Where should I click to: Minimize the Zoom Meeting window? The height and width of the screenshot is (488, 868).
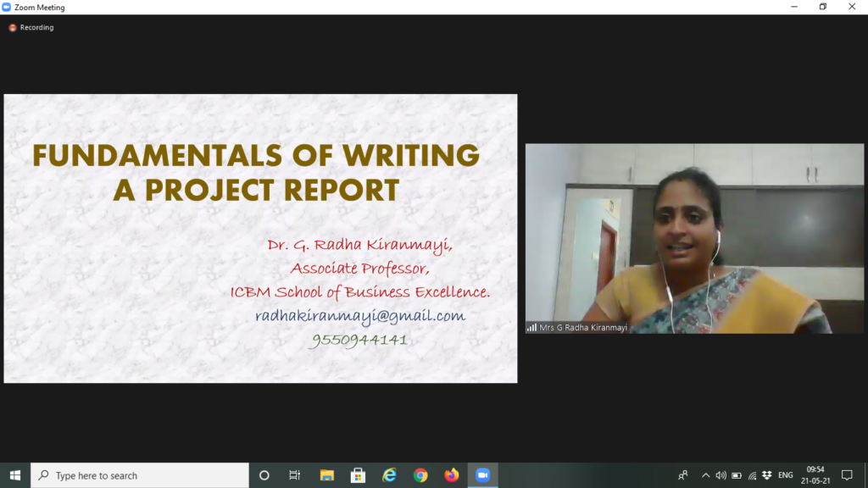[x=793, y=7]
